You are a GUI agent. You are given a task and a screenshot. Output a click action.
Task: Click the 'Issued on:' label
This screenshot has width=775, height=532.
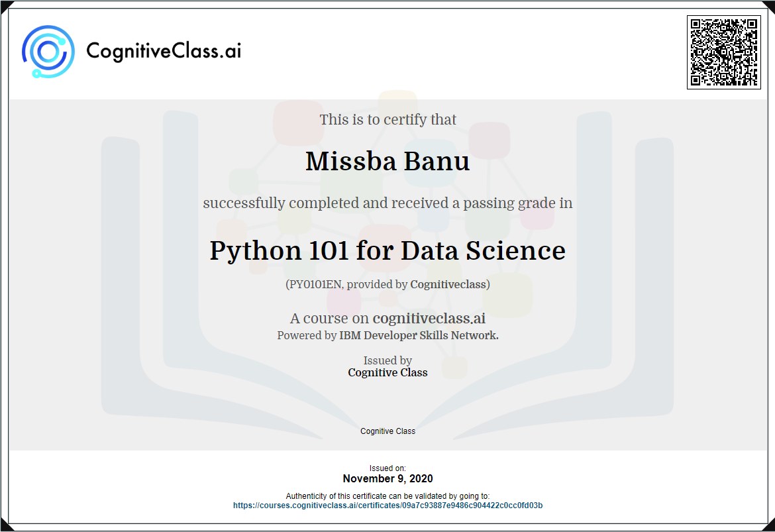point(387,468)
